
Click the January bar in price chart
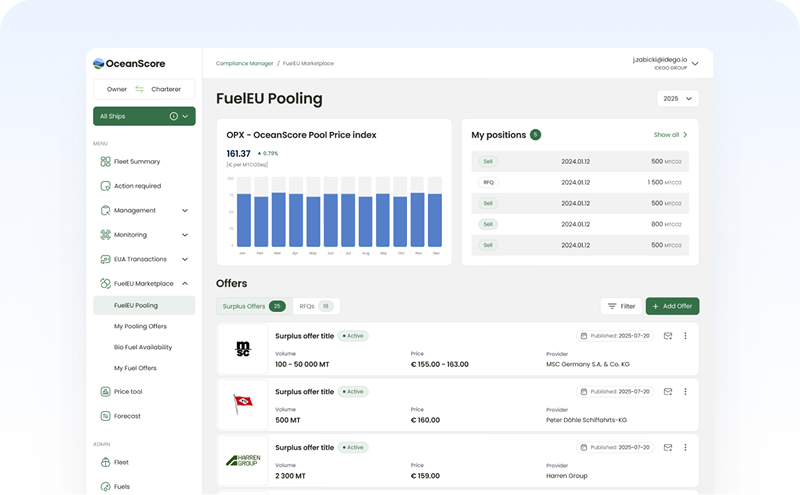click(x=243, y=219)
